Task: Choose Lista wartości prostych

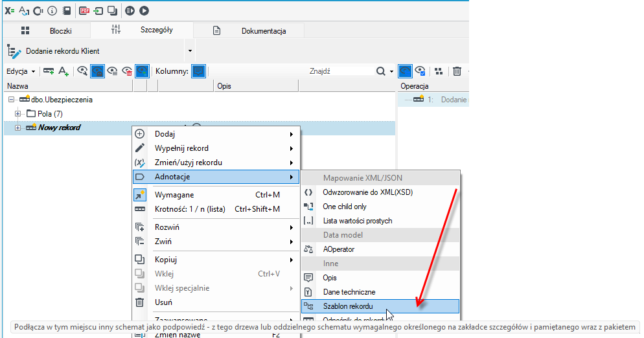Action: coord(380,221)
